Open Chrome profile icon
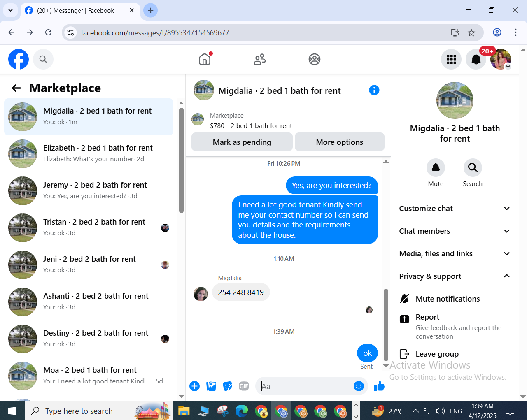 coord(497,32)
